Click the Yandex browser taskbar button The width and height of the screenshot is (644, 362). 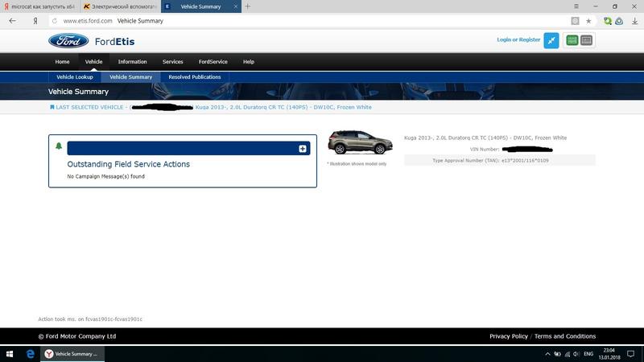(72, 354)
